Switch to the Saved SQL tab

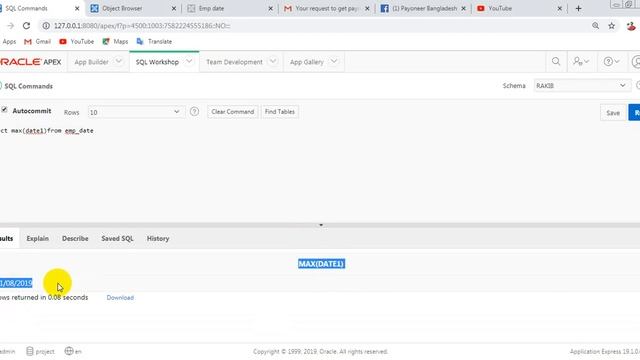tap(117, 238)
